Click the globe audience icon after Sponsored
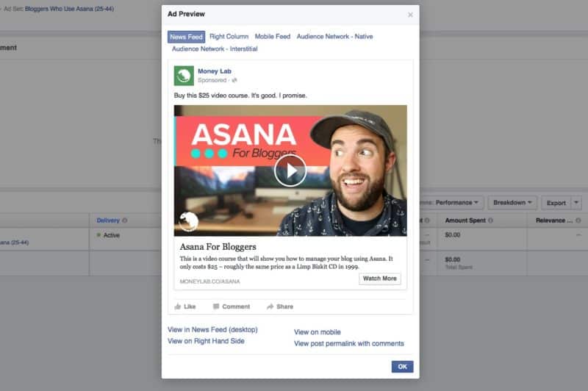This screenshot has height=391, width=588. [x=234, y=80]
